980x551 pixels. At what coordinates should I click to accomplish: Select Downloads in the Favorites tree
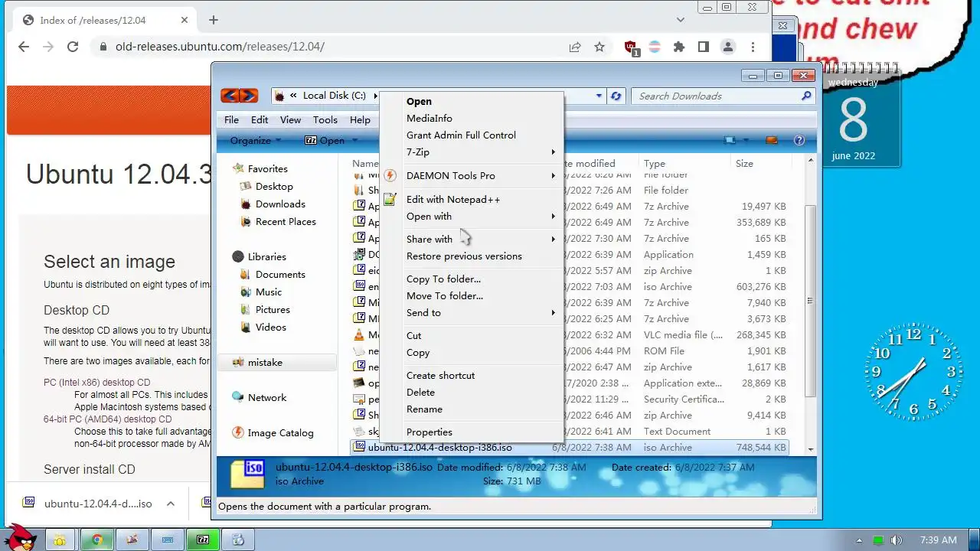[280, 204]
